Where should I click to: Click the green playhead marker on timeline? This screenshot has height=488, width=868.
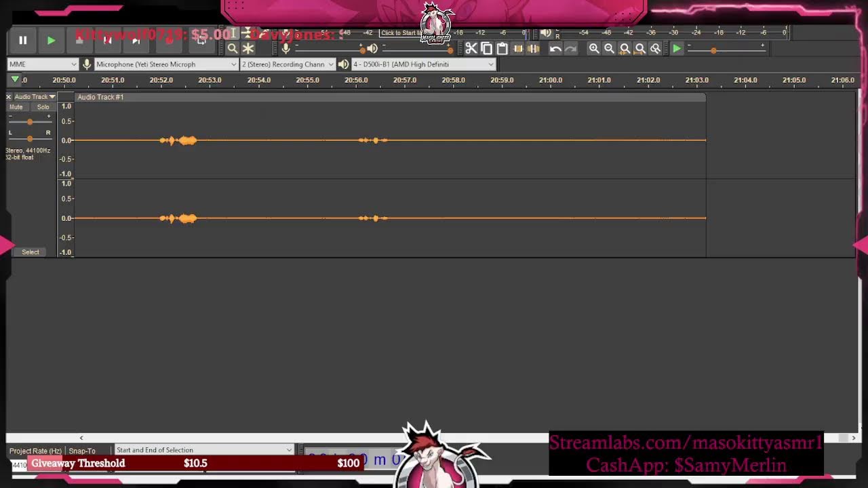pos(15,80)
